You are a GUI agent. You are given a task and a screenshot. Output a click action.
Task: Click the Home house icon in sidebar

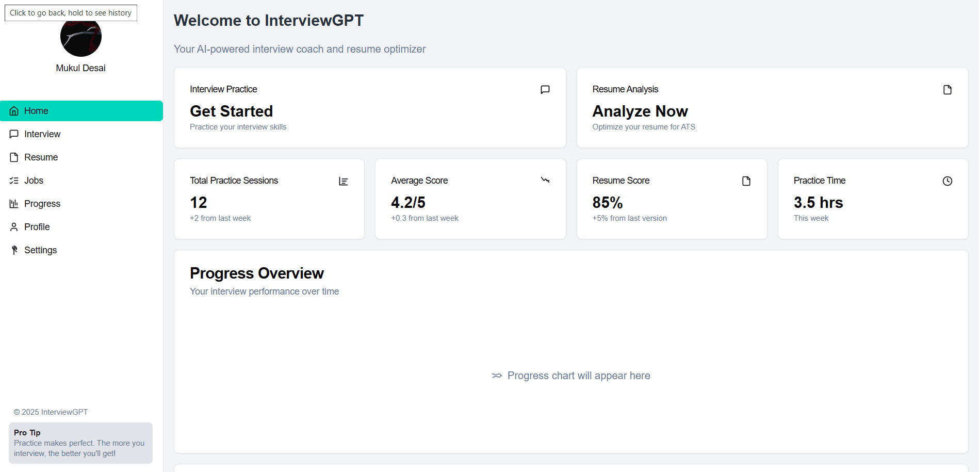click(x=14, y=111)
